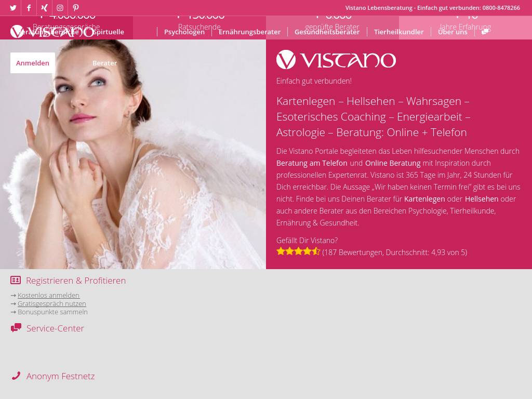Follow the Gratisgespräch nutzen link

pyautogui.click(x=52, y=303)
